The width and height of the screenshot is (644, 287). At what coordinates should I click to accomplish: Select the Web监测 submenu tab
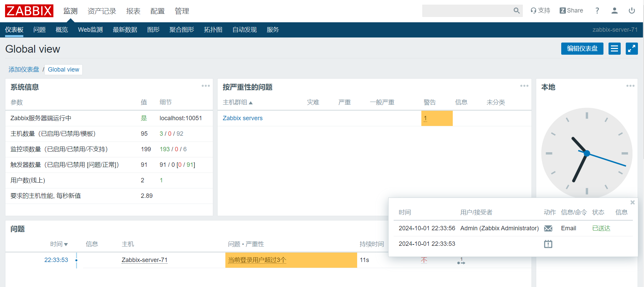90,30
